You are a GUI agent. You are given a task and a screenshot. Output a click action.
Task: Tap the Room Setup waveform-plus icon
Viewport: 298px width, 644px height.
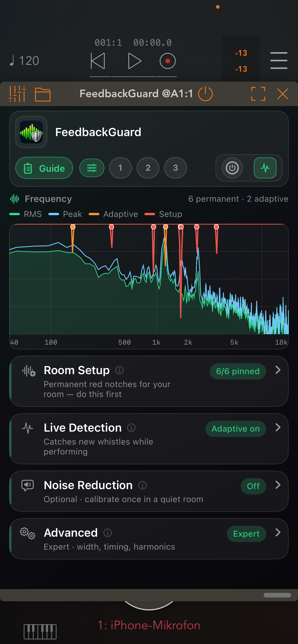(29, 371)
